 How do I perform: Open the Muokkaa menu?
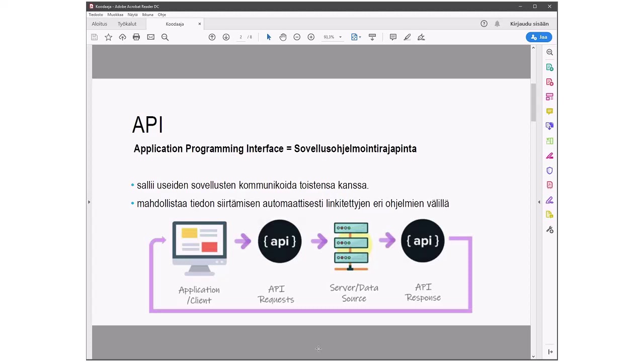click(115, 15)
